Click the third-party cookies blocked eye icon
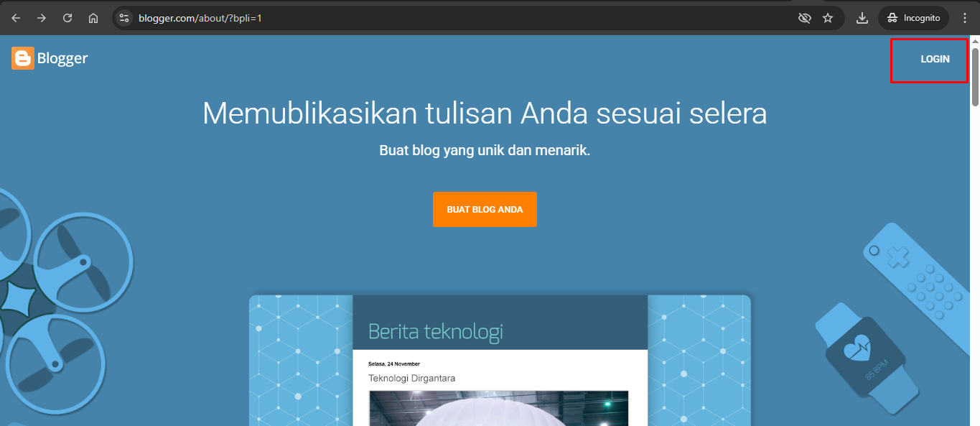Image resolution: width=980 pixels, height=426 pixels. pos(805,18)
